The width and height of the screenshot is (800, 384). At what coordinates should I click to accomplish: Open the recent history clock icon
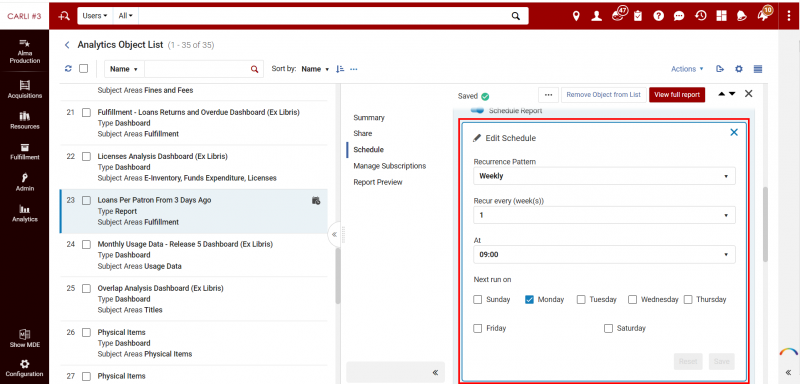coord(701,16)
